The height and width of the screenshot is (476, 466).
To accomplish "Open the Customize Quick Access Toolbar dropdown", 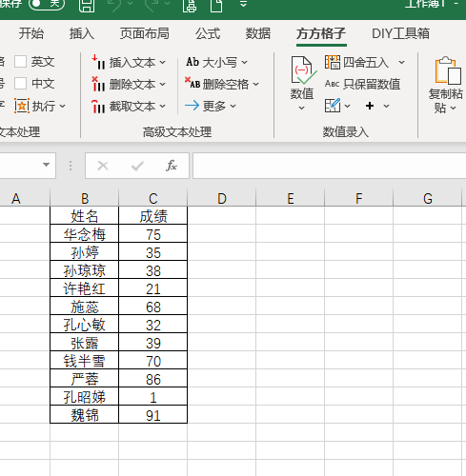I will 243,4.
